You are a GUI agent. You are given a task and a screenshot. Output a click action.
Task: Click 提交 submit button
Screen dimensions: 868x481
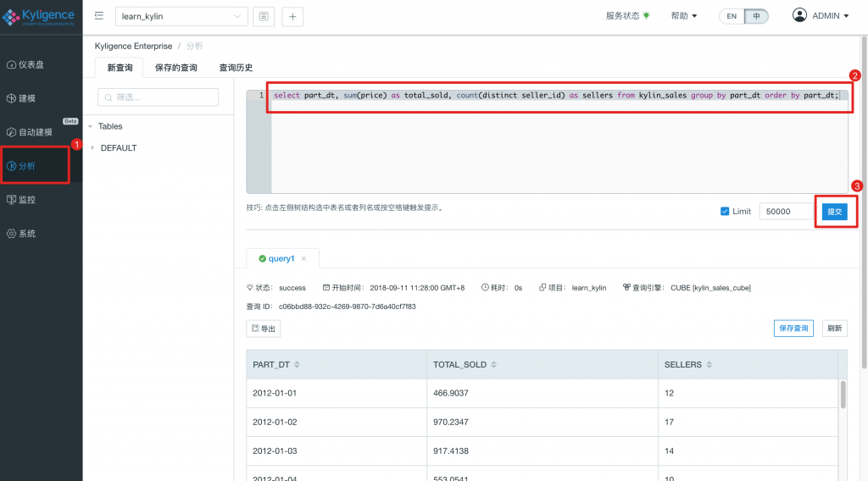click(x=835, y=211)
